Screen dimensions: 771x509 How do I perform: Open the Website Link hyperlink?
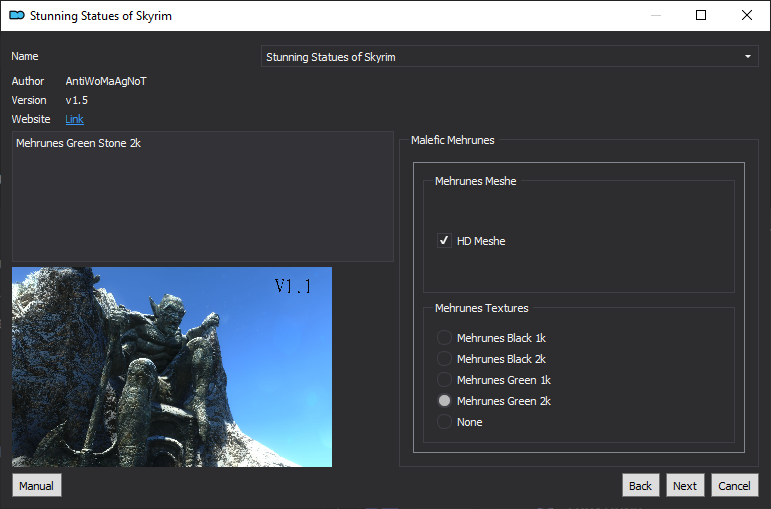[x=74, y=119]
